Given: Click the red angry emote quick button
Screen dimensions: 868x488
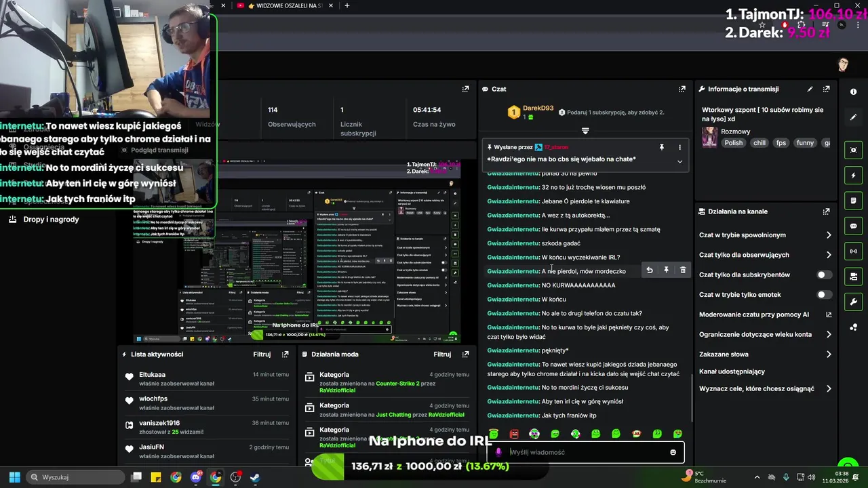Looking at the screenshot, I should click(x=514, y=434).
